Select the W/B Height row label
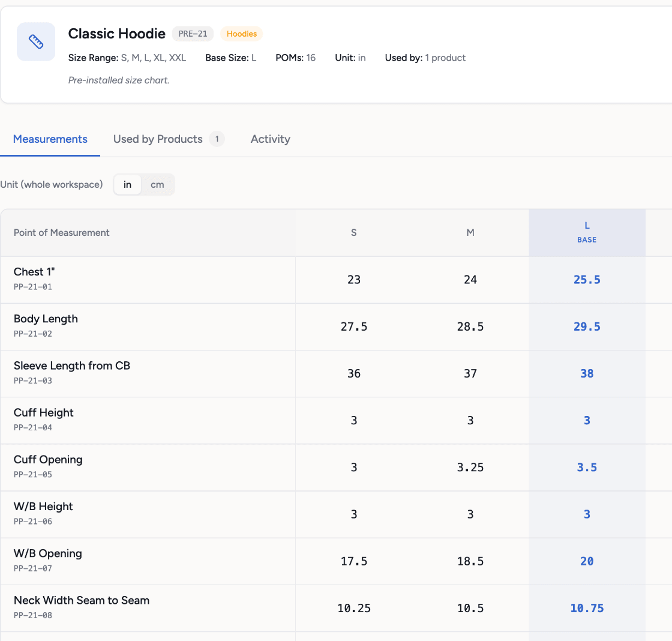 click(43, 507)
